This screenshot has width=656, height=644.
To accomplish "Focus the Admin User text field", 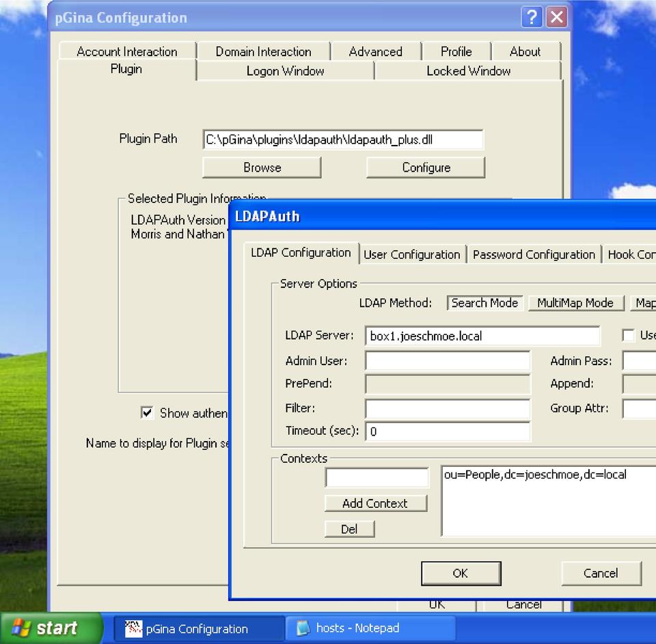I will coord(448,361).
